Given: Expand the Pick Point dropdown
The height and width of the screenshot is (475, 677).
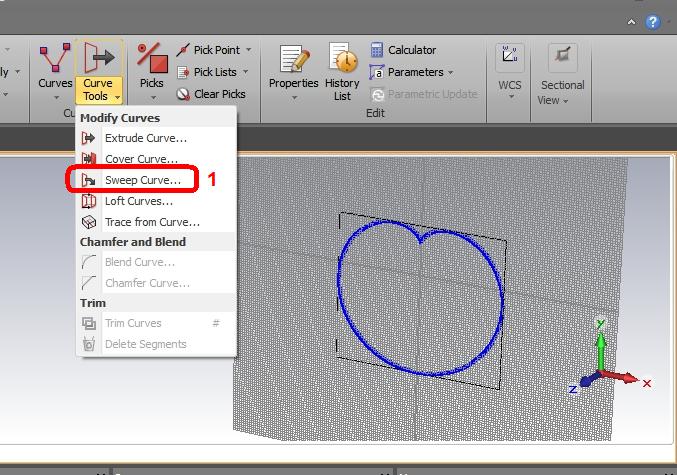Looking at the screenshot, I should (248, 50).
